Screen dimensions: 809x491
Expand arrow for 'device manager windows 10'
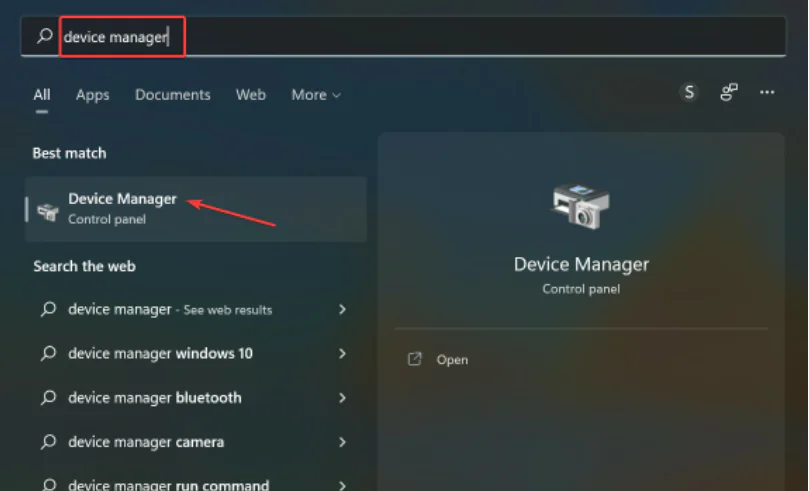click(342, 353)
